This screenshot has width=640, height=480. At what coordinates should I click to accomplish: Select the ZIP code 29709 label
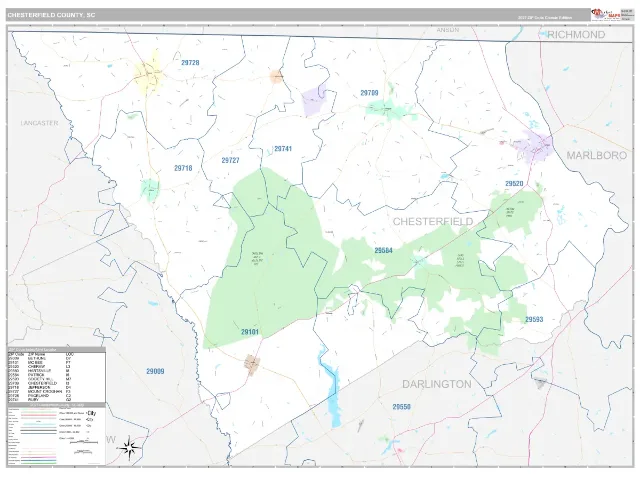(369, 93)
